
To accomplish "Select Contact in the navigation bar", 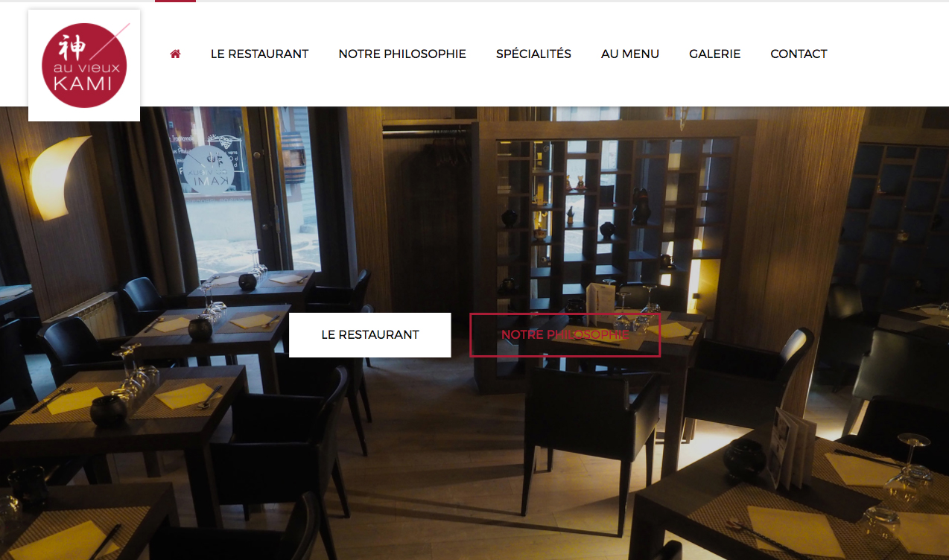I will coord(799,54).
